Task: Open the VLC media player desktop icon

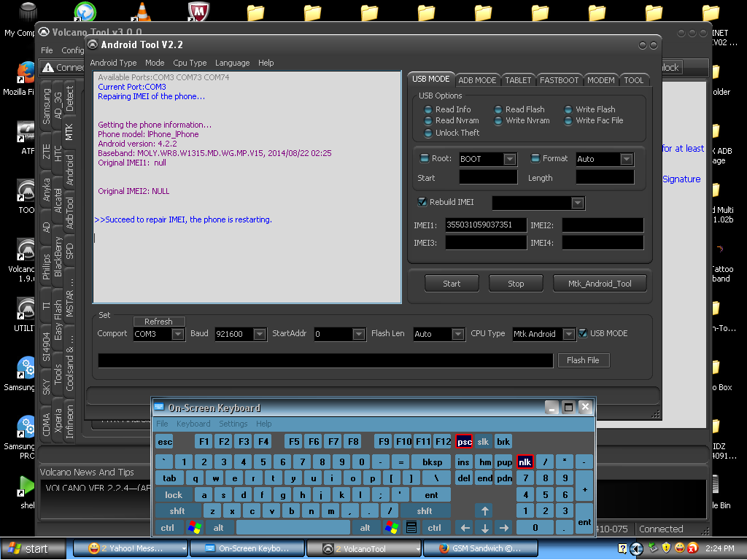Action: click(142, 11)
